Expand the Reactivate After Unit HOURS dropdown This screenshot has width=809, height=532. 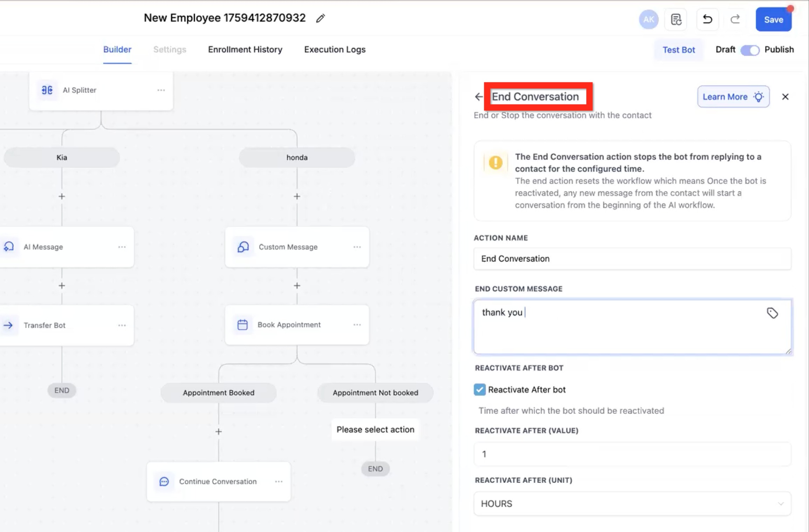click(632, 503)
